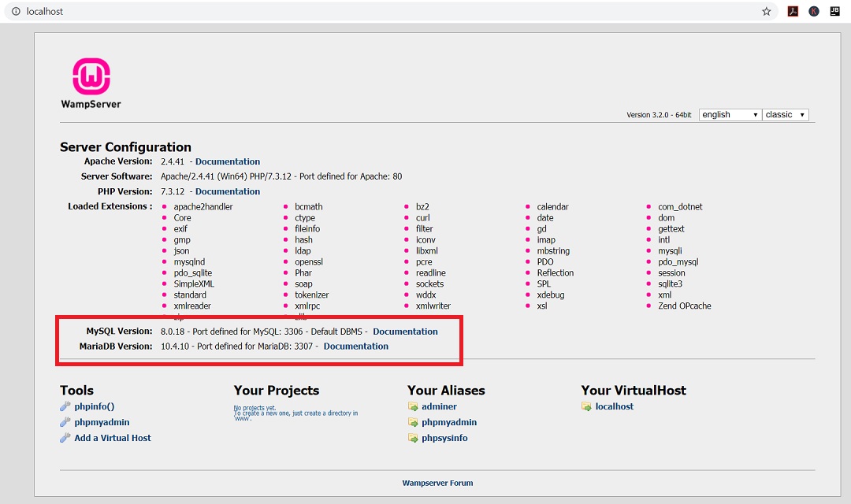Click the site info icon beside localhost
851x504 pixels.
point(17,11)
